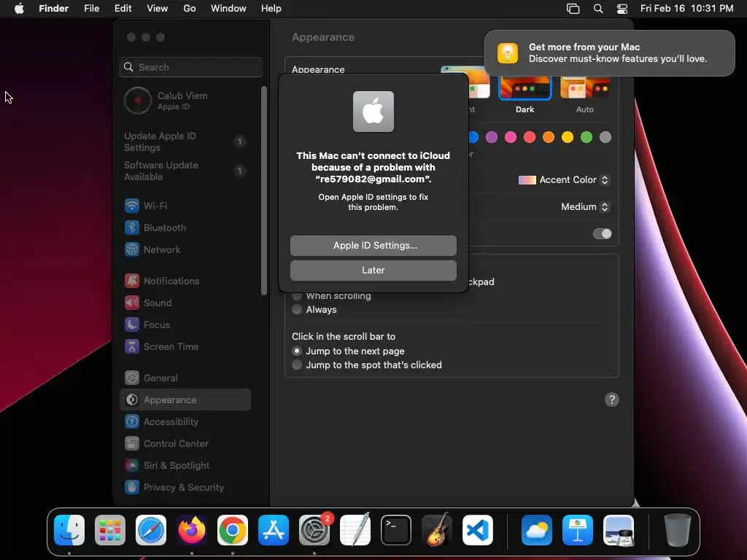Open the Medium size dropdown
The height and width of the screenshot is (560, 747).
click(585, 206)
